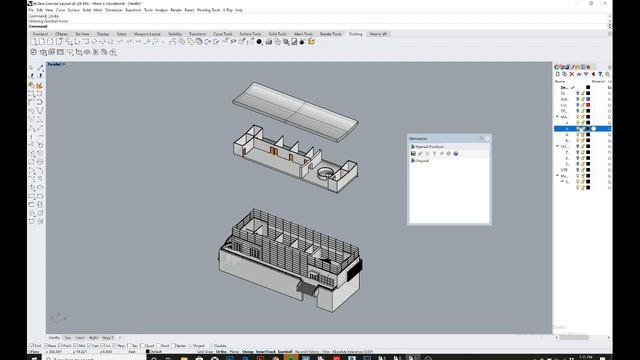The width and height of the screenshot is (640, 360).
Task: Open the File menu
Action: coord(31,10)
